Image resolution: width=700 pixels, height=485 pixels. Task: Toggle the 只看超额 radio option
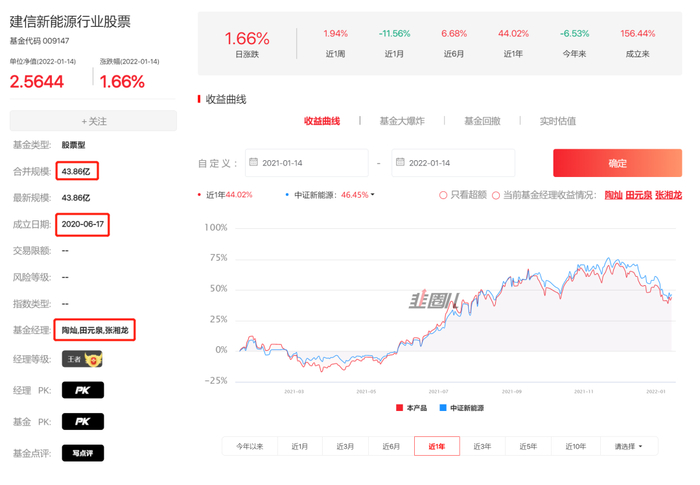pos(443,195)
